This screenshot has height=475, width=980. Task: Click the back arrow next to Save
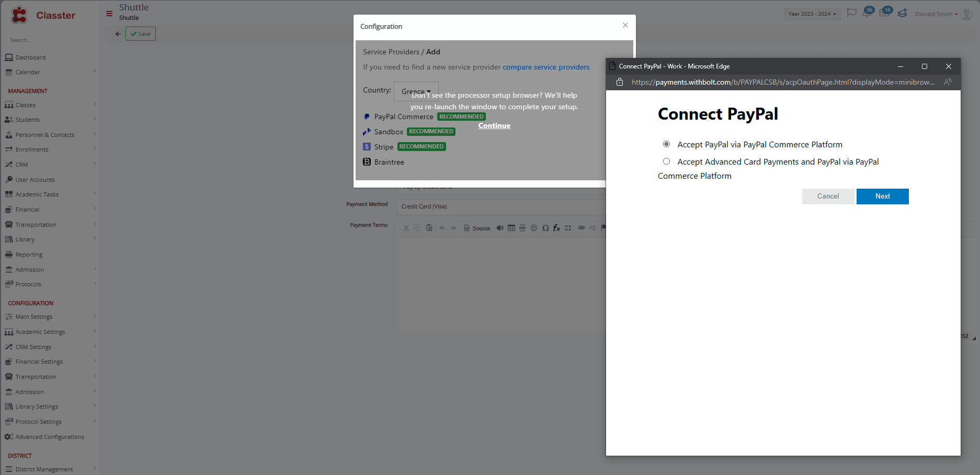tap(118, 34)
